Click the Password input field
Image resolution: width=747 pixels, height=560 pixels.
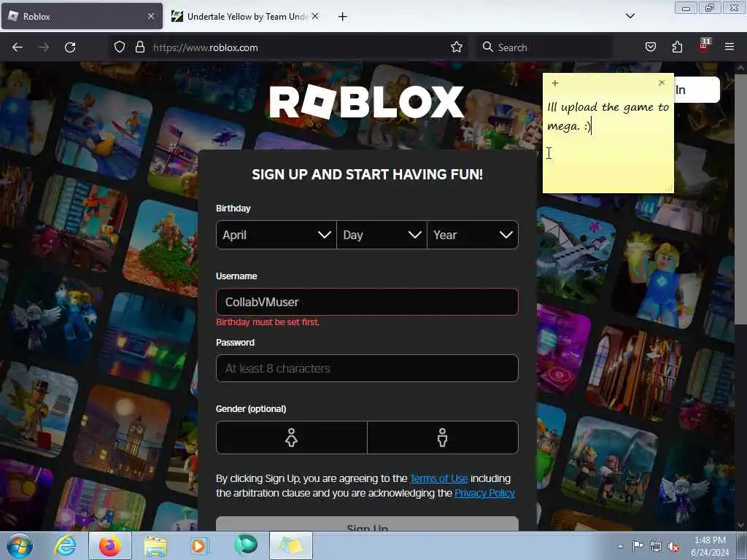coord(368,368)
